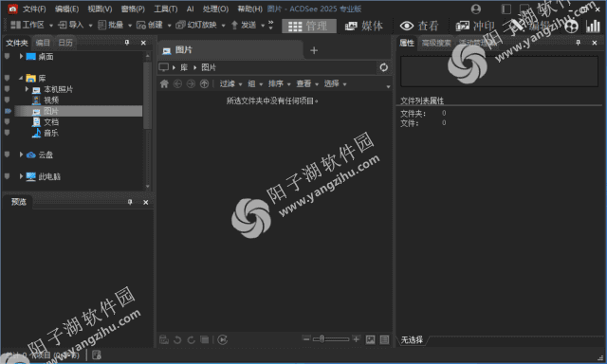Image resolution: width=607 pixels, height=364 pixels.
Task: Expand the 云盘 cloud tree node
Action: (21, 155)
